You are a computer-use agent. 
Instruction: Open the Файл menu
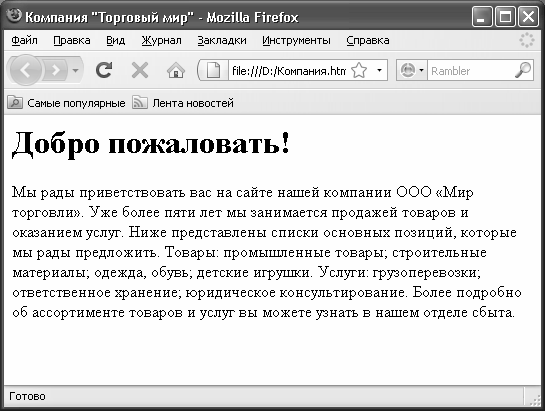[x=24, y=40]
